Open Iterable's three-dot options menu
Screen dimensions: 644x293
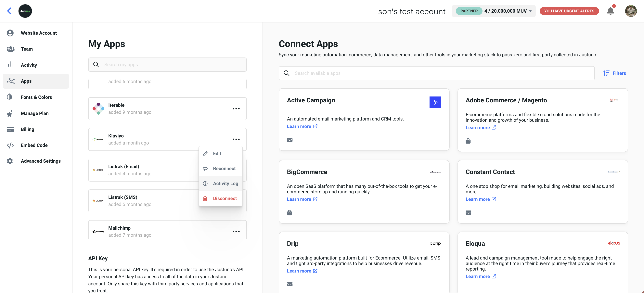pyautogui.click(x=236, y=108)
